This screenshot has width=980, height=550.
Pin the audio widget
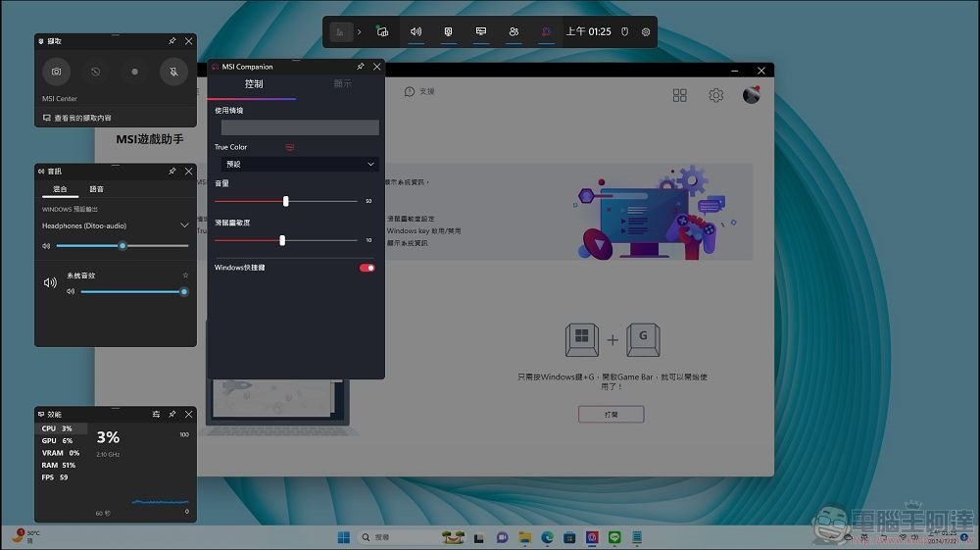171,172
